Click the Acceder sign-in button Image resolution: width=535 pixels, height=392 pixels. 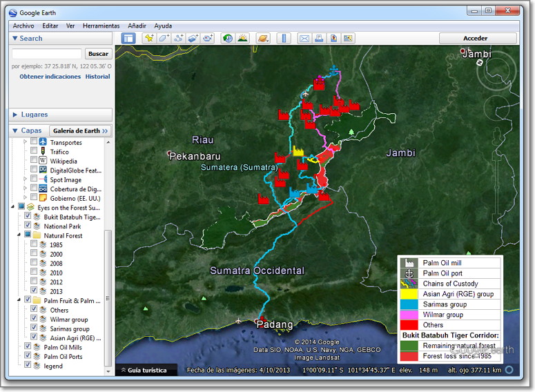tap(478, 38)
